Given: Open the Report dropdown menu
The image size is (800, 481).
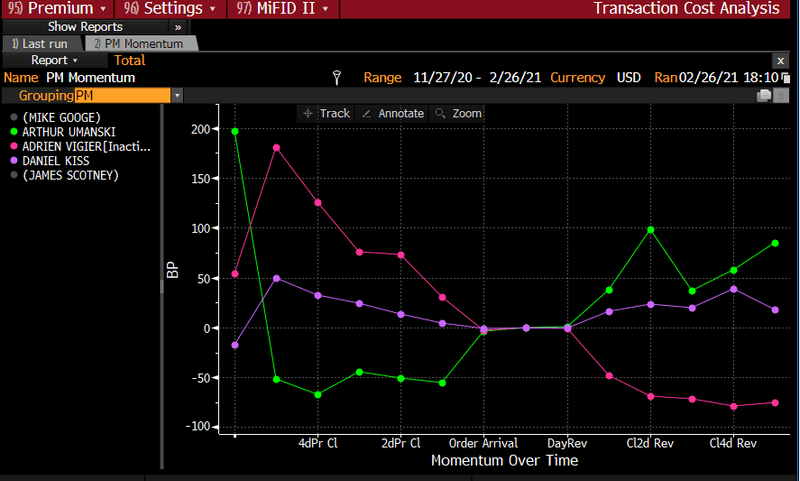Looking at the screenshot, I should coord(55,61).
